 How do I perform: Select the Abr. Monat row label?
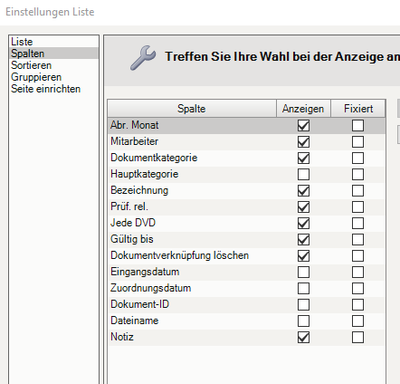pos(135,125)
